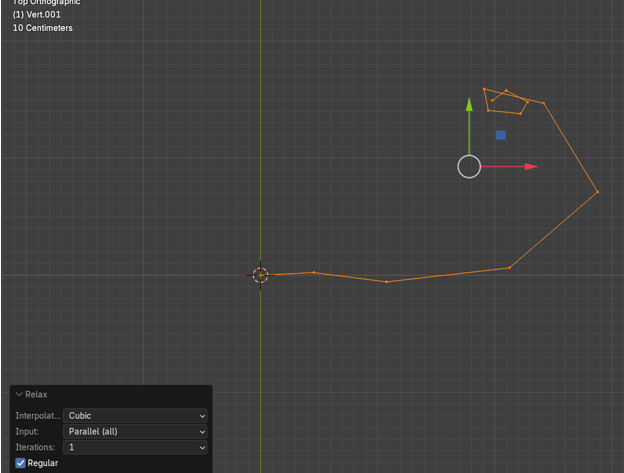Screen dimensions: 624x473
Task: Select vertex joining small loop to long edge
Action: click(544, 103)
